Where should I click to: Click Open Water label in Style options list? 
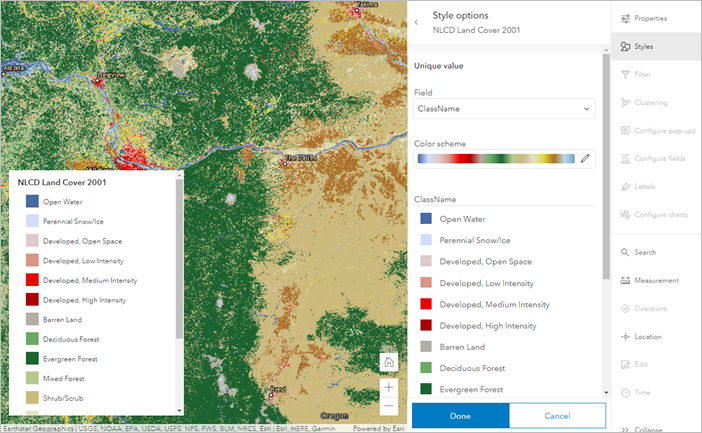point(462,219)
